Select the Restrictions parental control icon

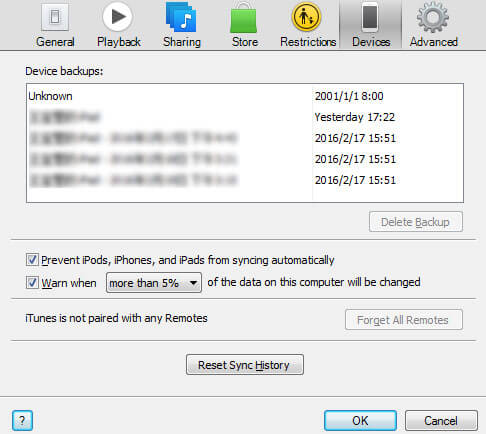click(306, 17)
